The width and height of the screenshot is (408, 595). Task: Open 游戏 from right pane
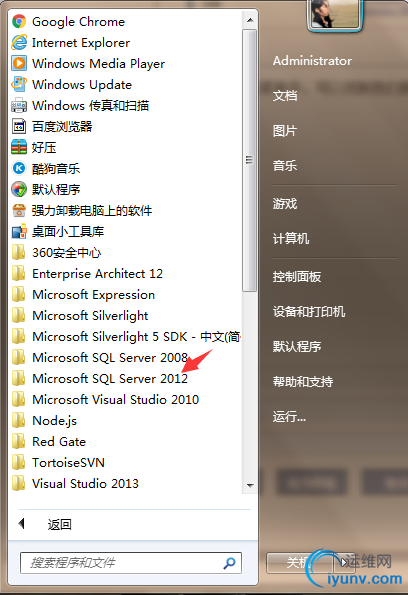pos(285,204)
